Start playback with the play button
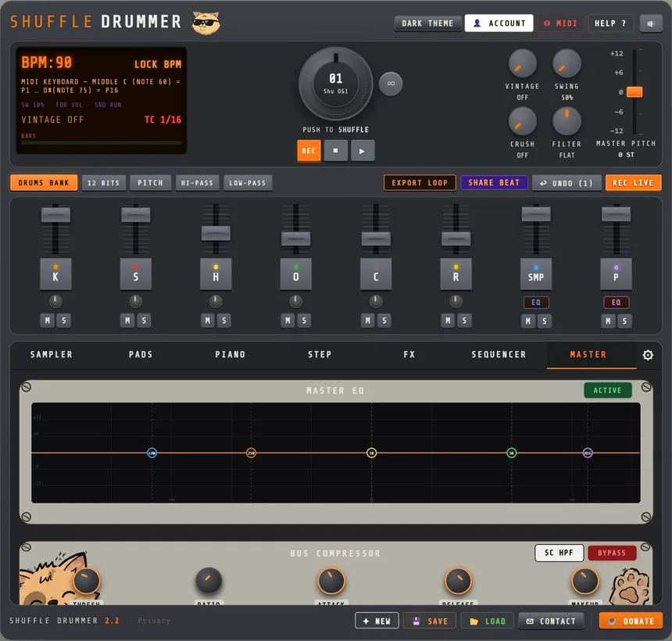This screenshot has width=672, height=641. click(x=362, y=151)
